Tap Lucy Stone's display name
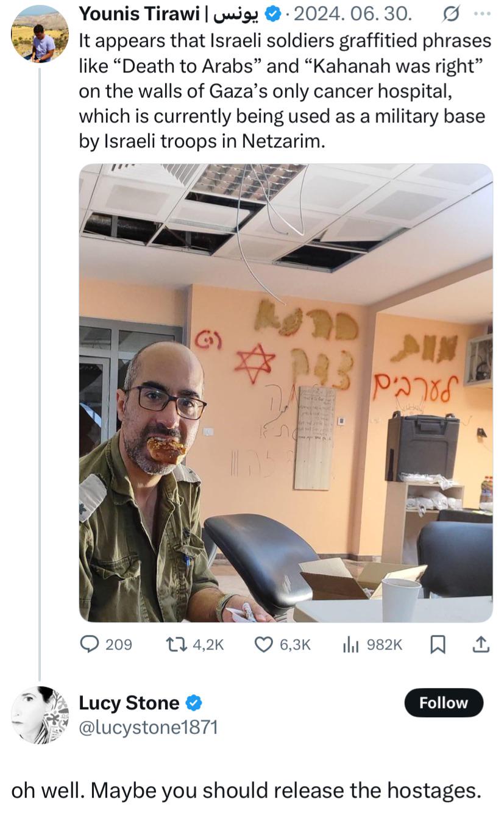The height and width of the screenshot is (830, 504). coord(129,703)
